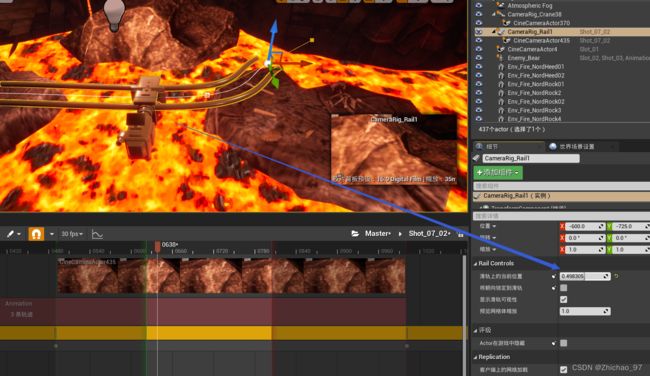The height and width of the screenshot is (376, 650).
Task: Select Shot_07_02 in the sequence breadcrumb
Action: [x=429, y=233]
